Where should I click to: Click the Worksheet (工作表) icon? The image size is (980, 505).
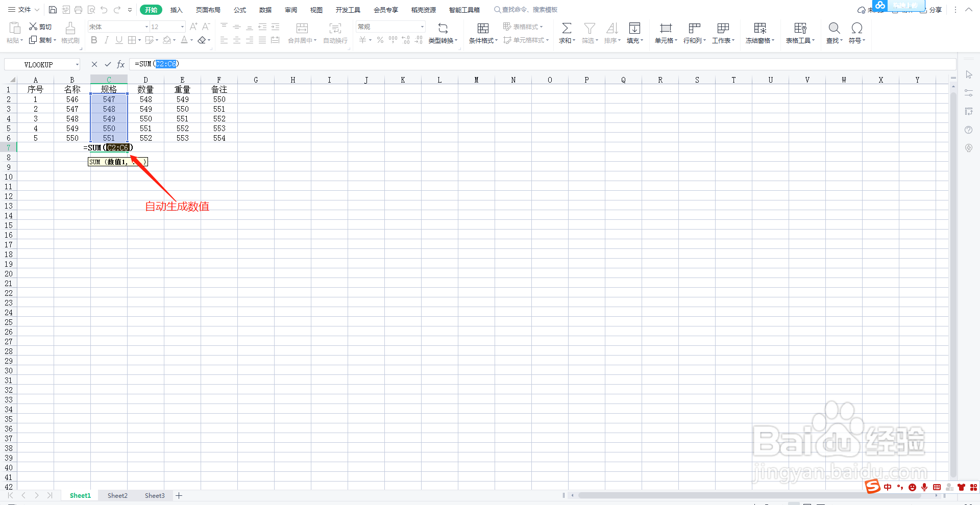(x=723, y=28)
